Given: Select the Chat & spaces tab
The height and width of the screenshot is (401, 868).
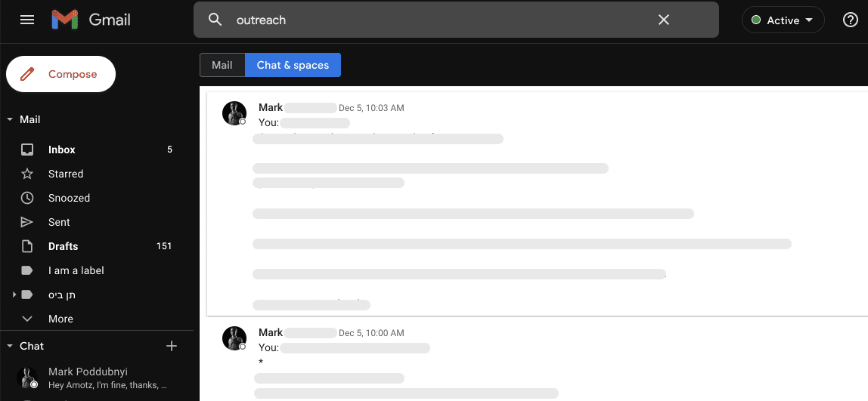Looking at the screenshot, I should pyautogui.click(x=293, y=65).
